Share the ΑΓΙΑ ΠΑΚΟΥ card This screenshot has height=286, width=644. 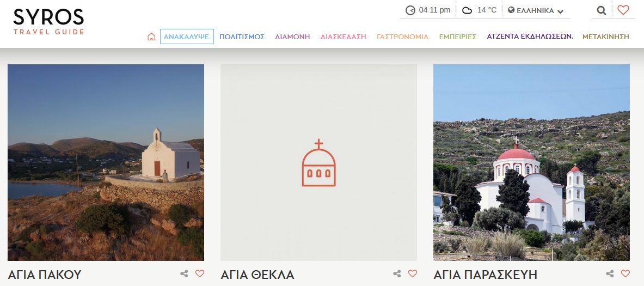click(x=185, y=273)
